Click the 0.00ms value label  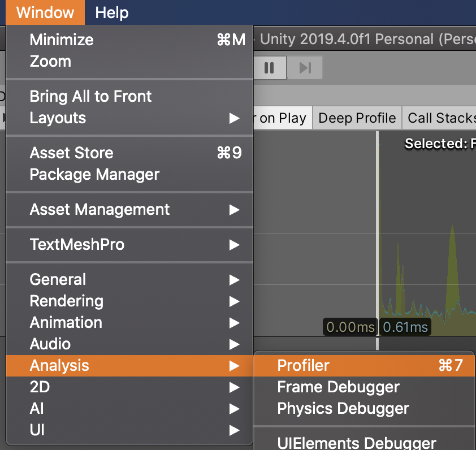pyautogui.click(x=350, y=327)
